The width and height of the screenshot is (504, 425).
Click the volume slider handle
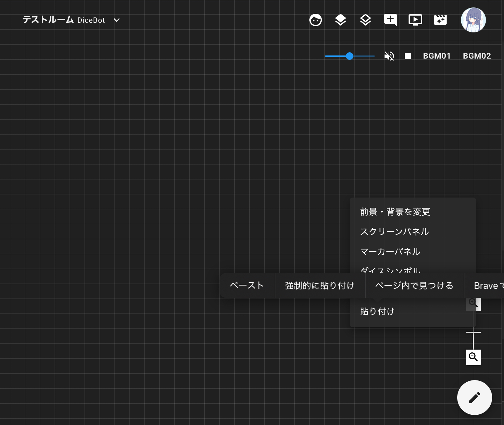(x=350, y=56)
